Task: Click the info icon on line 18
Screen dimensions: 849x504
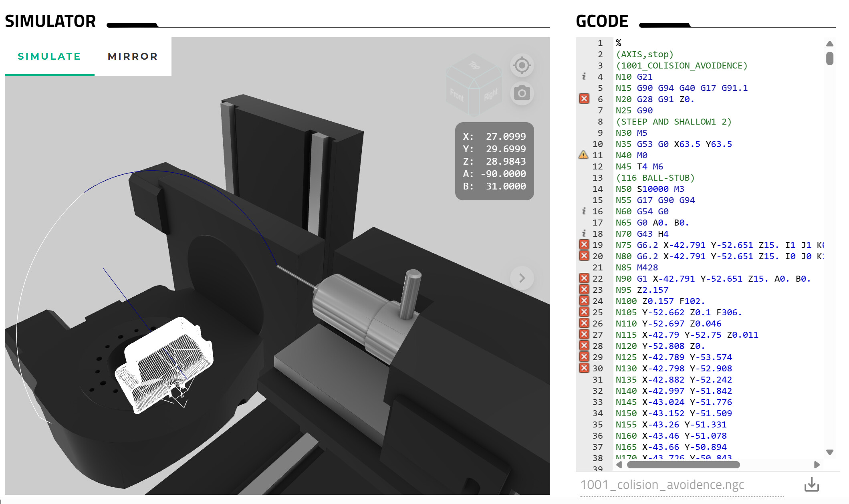Action: (584, 234)
